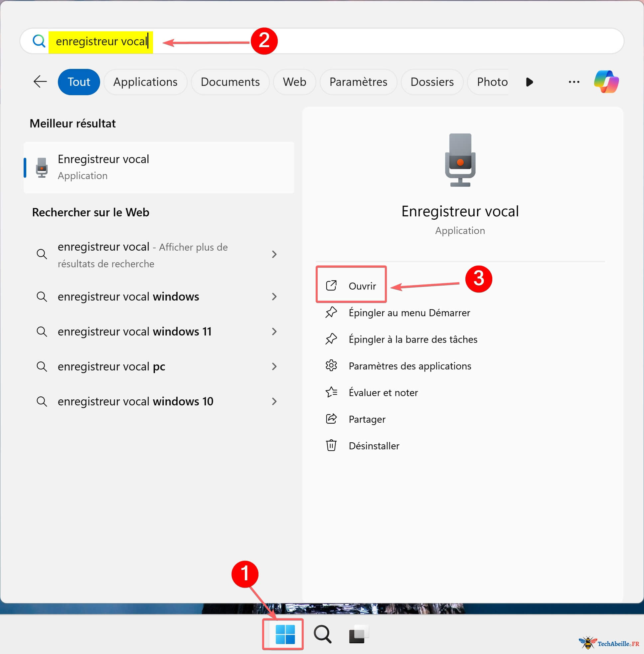Expand hidden search filters with the arrow
This screenshot has height=654, width=644.
[x=529, y=82]
